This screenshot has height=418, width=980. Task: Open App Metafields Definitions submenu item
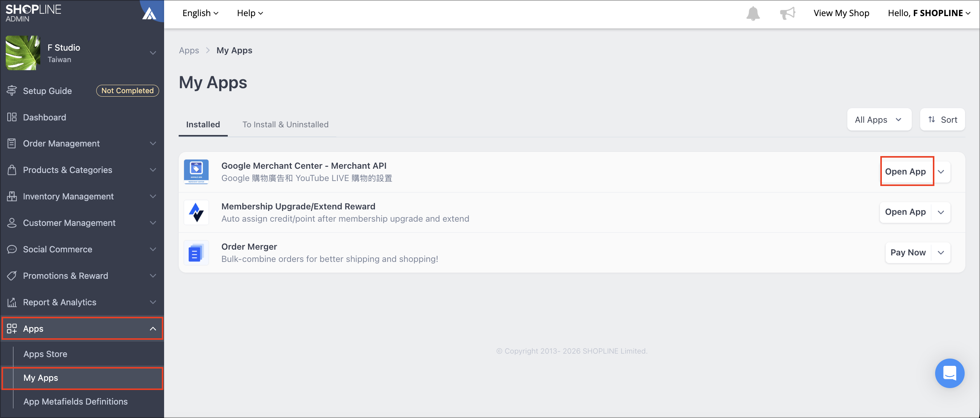[x=76, y=402]
